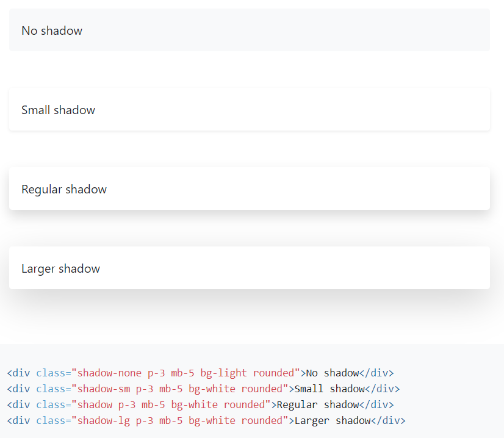
Task: Click opening <div tag on shadow-sm code line
Action: pyautogui.click(x=19, y=389)
